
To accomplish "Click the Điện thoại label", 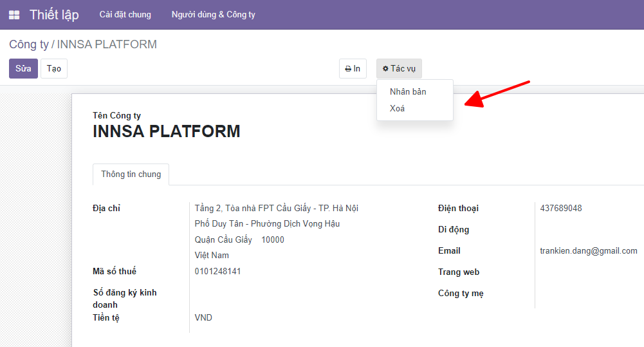I will (x=458, y=209).
